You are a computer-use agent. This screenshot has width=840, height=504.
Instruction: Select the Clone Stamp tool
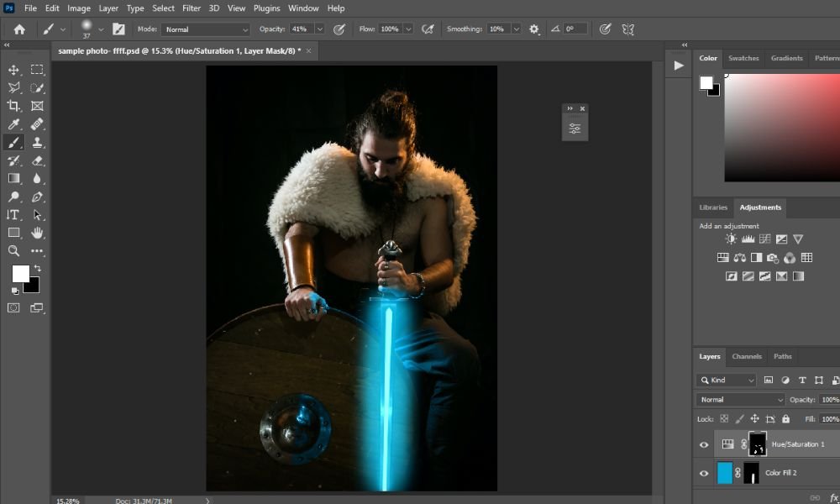click(37, 143)
